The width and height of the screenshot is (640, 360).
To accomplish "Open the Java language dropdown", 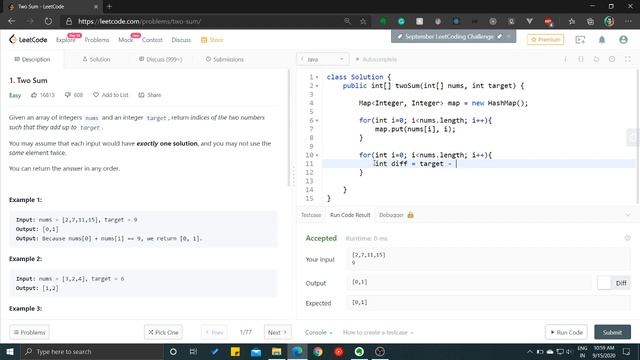I will coord(322,59).
